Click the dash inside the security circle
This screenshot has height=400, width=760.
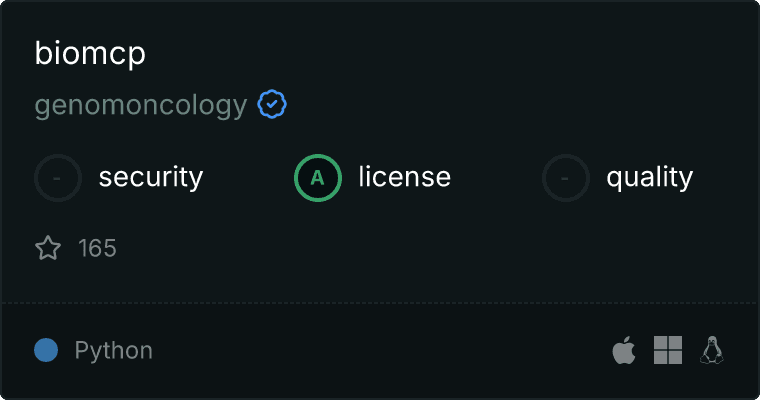[57, 178]
